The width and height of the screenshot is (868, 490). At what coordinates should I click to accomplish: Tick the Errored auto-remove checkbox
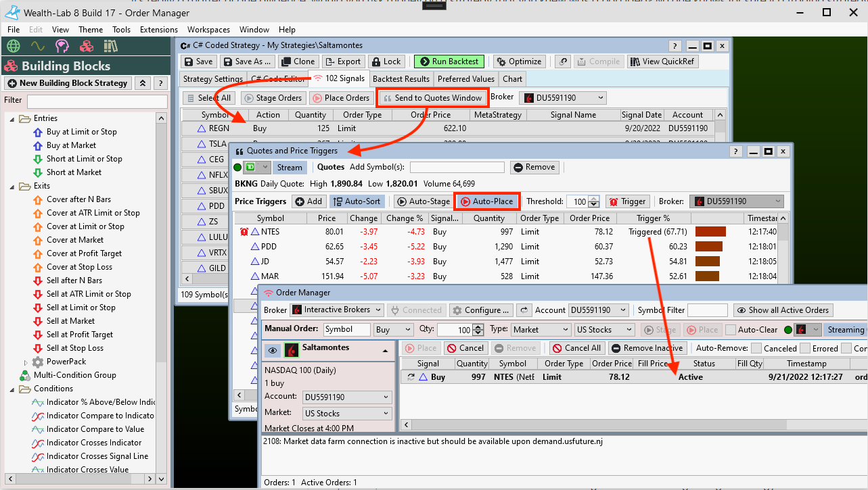805,348
